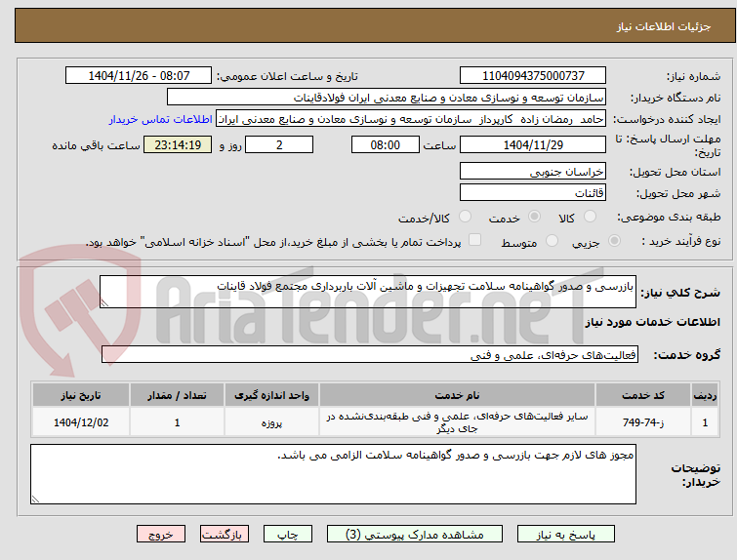This screenshot has height=560, width=737.
Task: Click the استان field خراسان جنوبی
Action: pyautogui.click(x=533, y=171)
